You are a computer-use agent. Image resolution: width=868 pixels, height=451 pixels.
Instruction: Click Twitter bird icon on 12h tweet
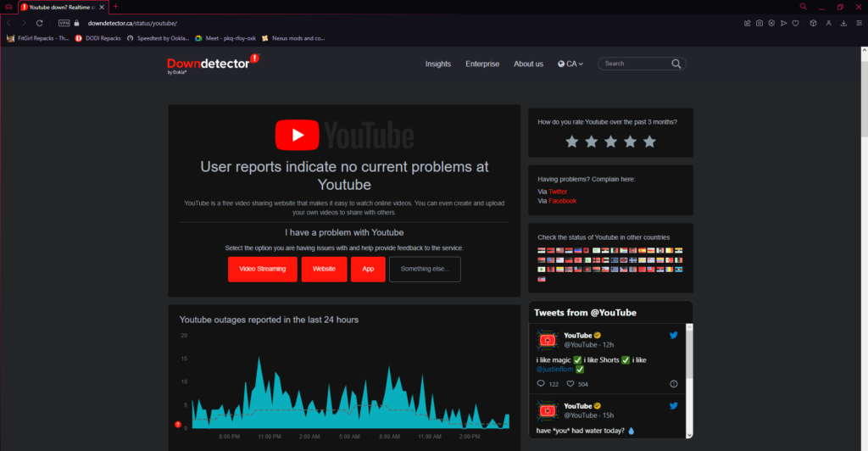674,335
